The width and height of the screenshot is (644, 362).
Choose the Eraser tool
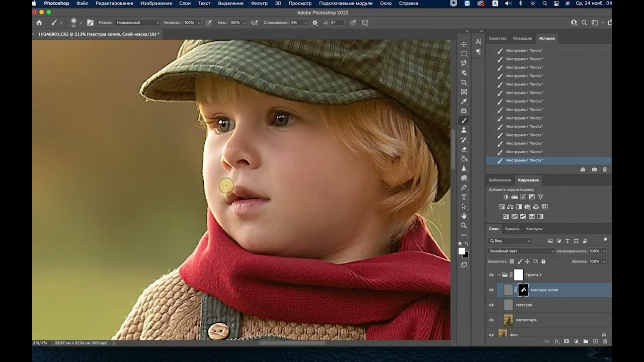[x=464, y=149]
